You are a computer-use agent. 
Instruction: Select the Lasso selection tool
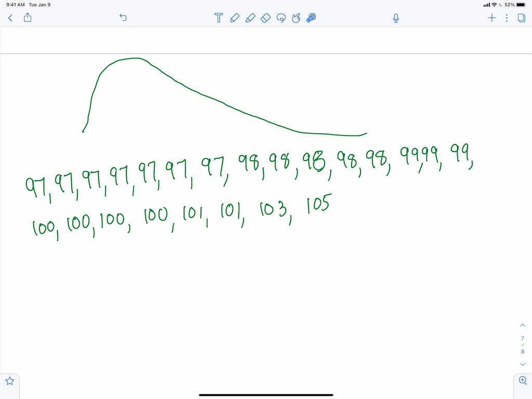(x=281, y=18)
